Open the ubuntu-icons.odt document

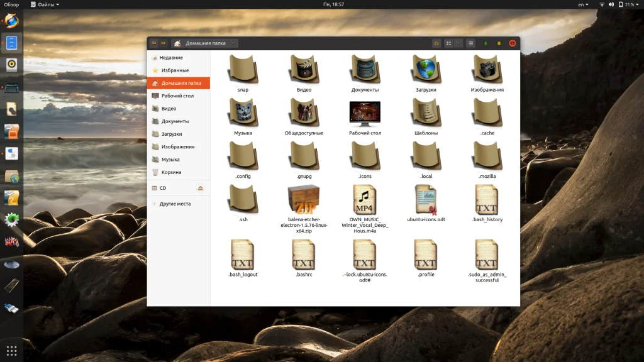click(x=426, y=201)
